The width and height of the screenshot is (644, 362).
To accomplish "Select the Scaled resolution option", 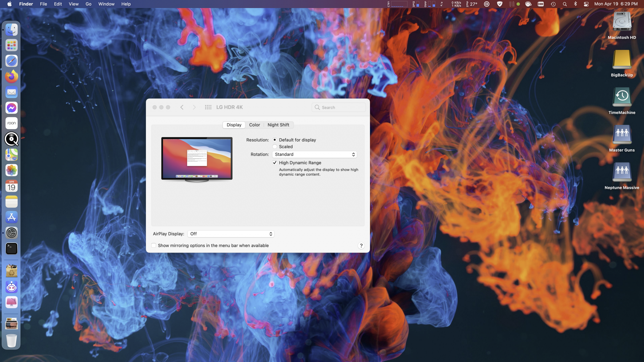I will tap(275, 147).
